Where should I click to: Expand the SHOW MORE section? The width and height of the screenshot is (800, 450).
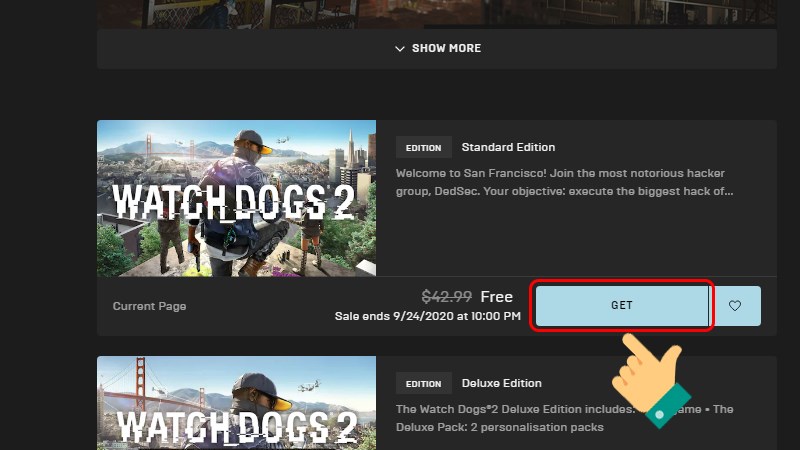(437, 48)
